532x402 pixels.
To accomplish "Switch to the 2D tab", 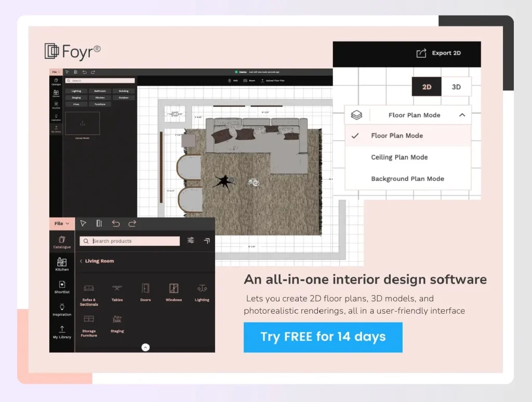I will pyautogui.click(x=426, y=87).
